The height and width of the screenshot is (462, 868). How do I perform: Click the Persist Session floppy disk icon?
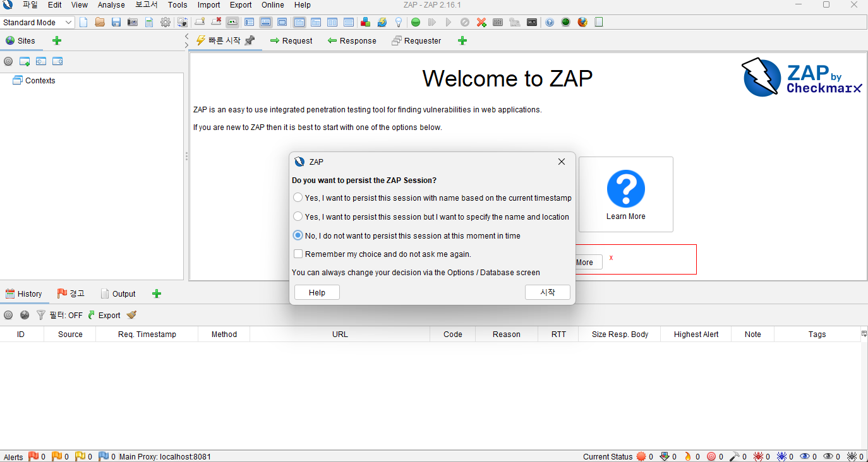(116, 22)
